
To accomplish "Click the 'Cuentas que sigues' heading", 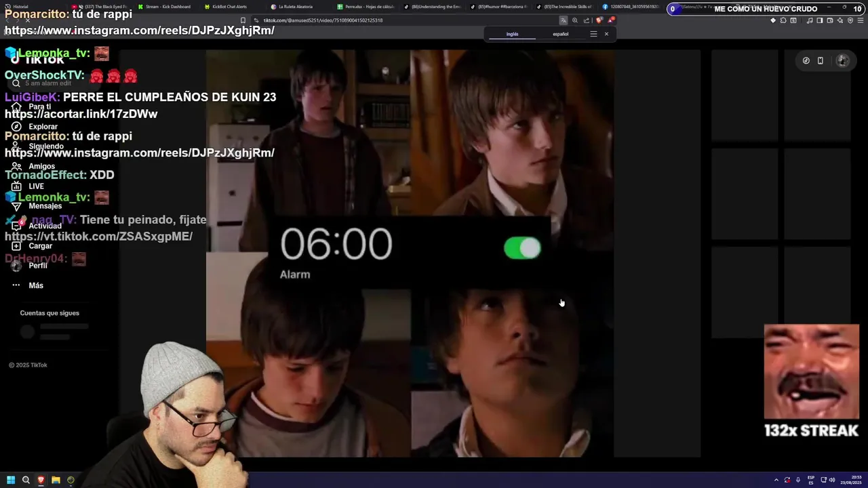I will click(x=50, y=313).
